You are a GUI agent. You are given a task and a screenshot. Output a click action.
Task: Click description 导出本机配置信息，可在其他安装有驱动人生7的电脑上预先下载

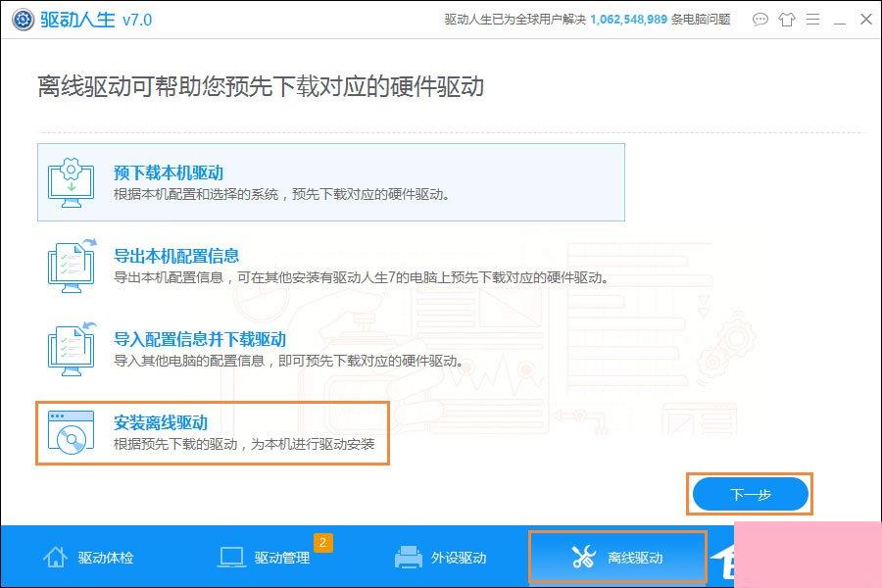361,278
